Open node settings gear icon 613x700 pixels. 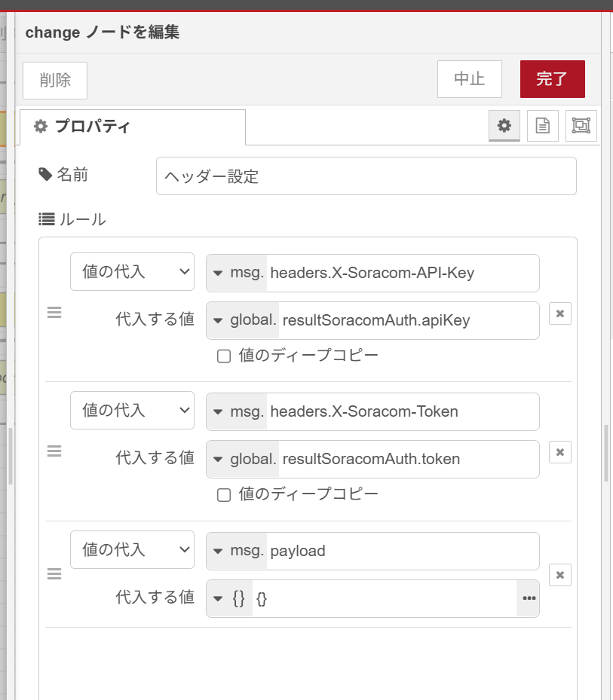(504, 126)
